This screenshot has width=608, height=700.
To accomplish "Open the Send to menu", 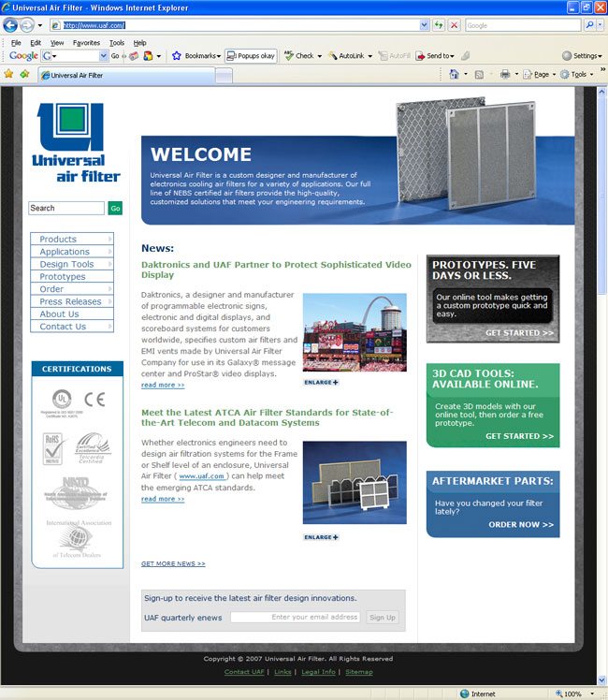I will click(x=435, y=56).
